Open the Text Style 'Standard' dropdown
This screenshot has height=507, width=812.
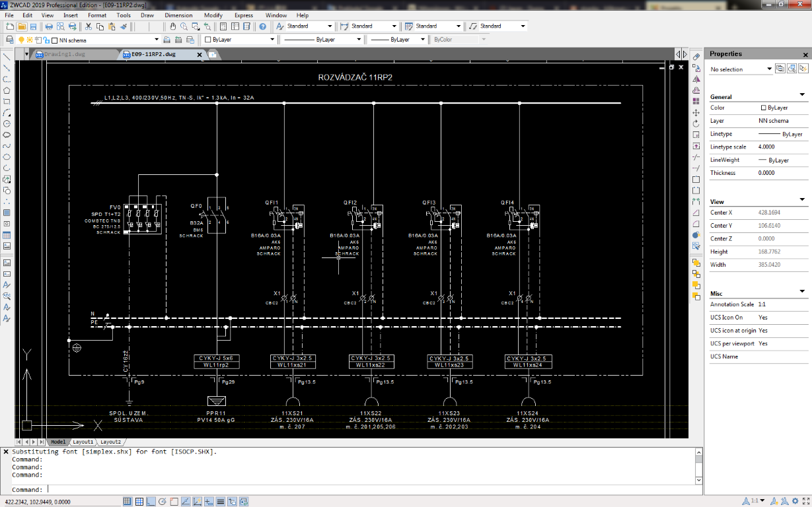pos(330,26)
